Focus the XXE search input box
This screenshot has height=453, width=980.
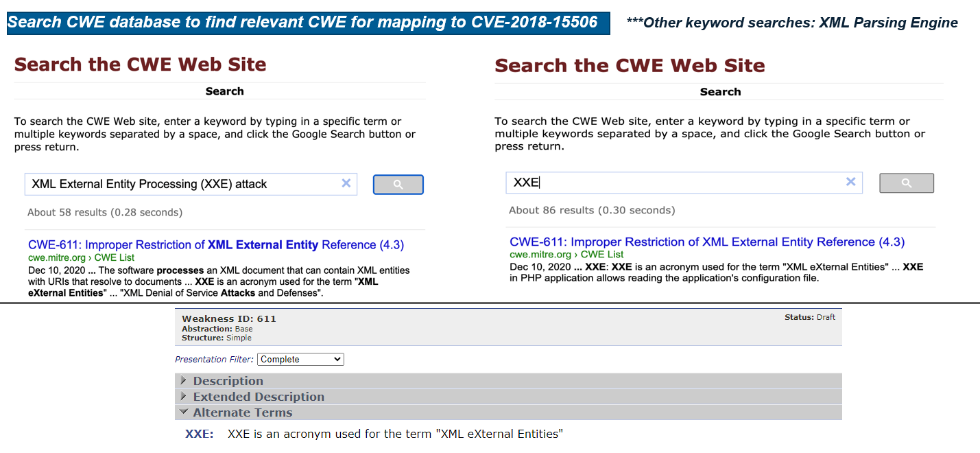684,183
